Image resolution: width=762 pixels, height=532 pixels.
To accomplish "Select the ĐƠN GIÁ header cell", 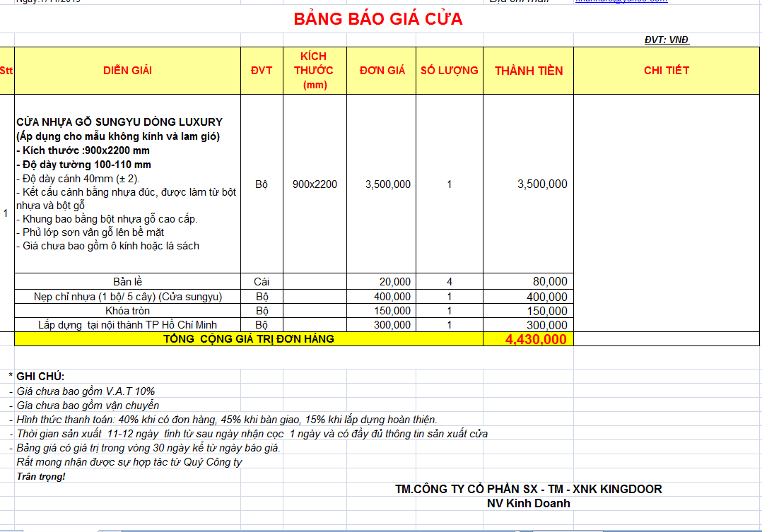I will pyautogui.click(x=382, y=71).
